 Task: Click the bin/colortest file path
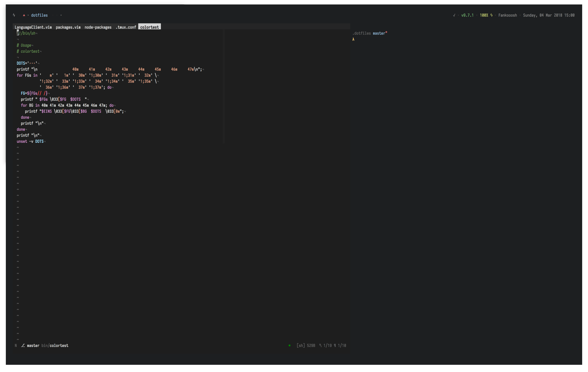click(55, 346)
